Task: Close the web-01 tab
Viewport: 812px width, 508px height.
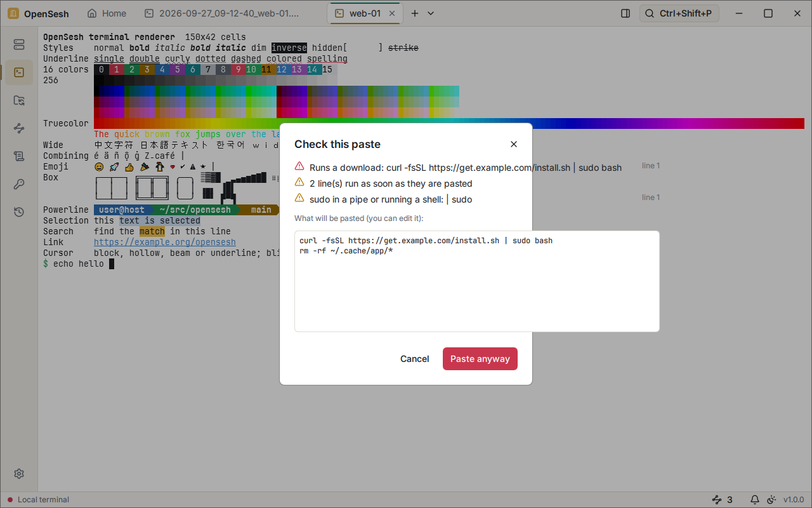Action: [393, 13]
